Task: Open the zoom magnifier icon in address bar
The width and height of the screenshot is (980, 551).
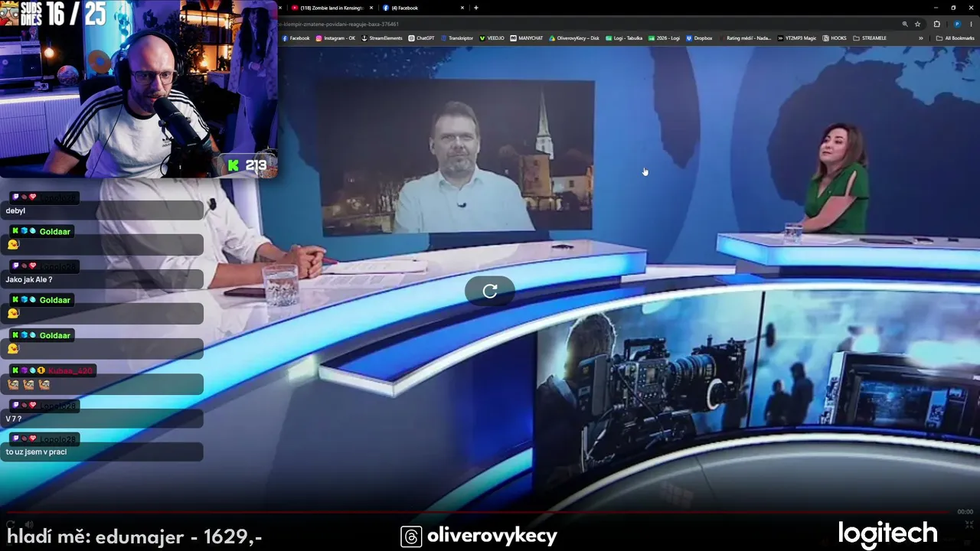Action: click(905, 24)
